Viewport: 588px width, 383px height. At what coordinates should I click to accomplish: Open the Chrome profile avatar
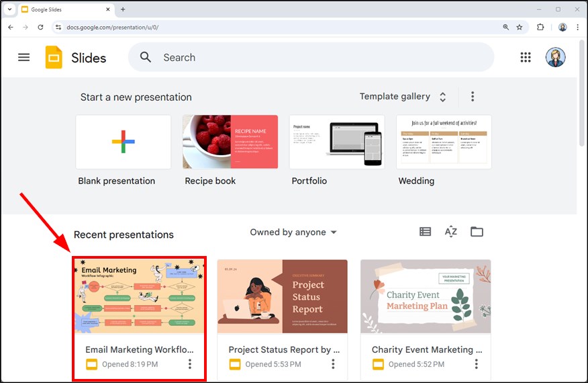point(562,27)
